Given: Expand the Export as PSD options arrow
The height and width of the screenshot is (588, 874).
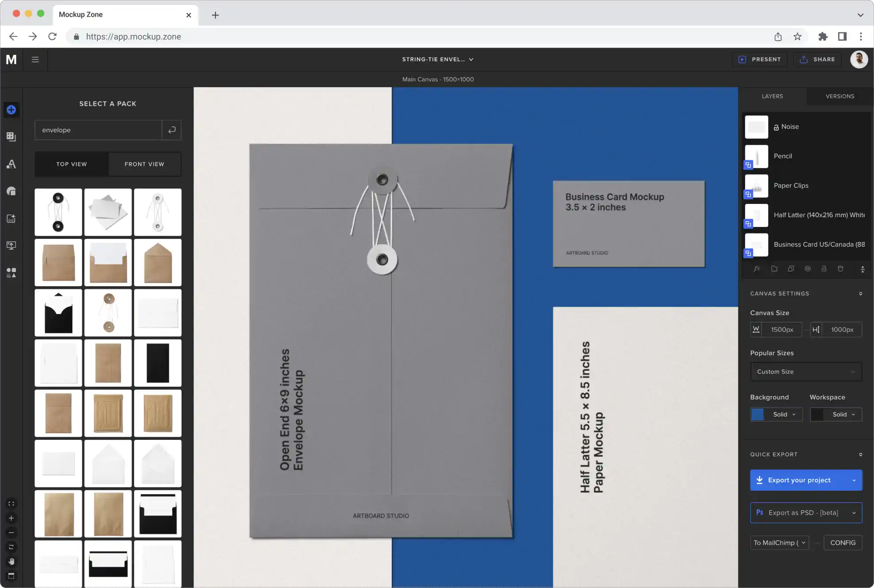Looking at the screenshot, I should coord(855,513).
